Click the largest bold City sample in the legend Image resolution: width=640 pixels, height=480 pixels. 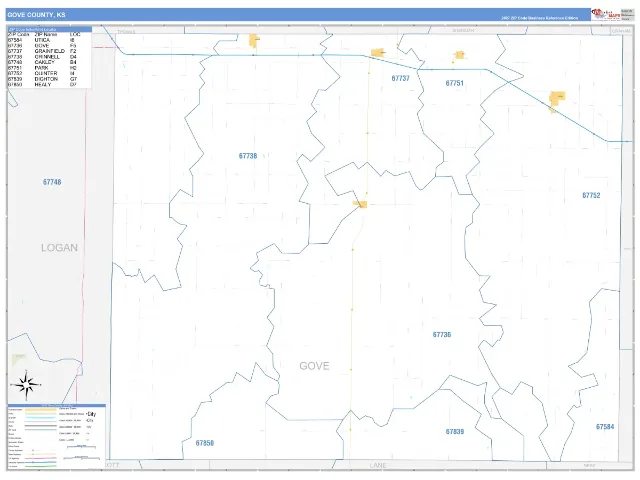(x=91, y=414)
